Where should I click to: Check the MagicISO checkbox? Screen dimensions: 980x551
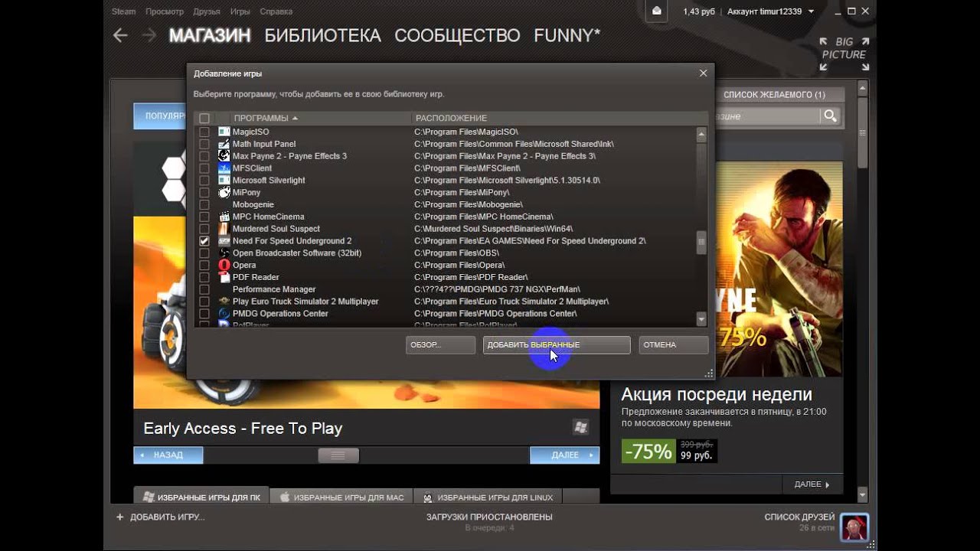[x=204, y=132]
